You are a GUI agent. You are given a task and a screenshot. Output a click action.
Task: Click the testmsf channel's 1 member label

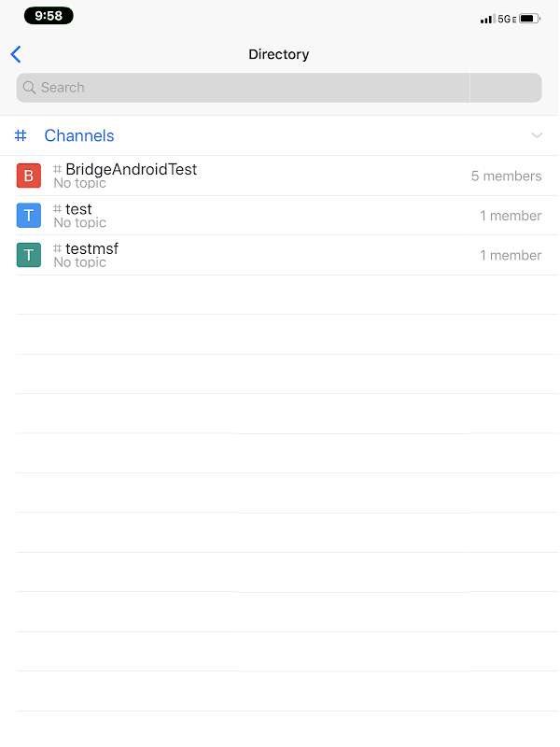tap(511, 255)
